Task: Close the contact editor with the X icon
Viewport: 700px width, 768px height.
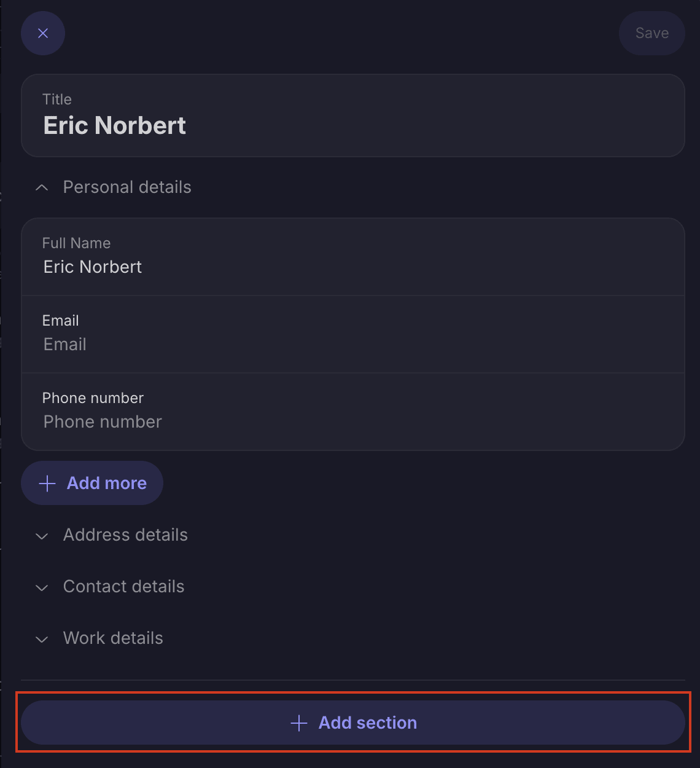Action: click(43, 33)
